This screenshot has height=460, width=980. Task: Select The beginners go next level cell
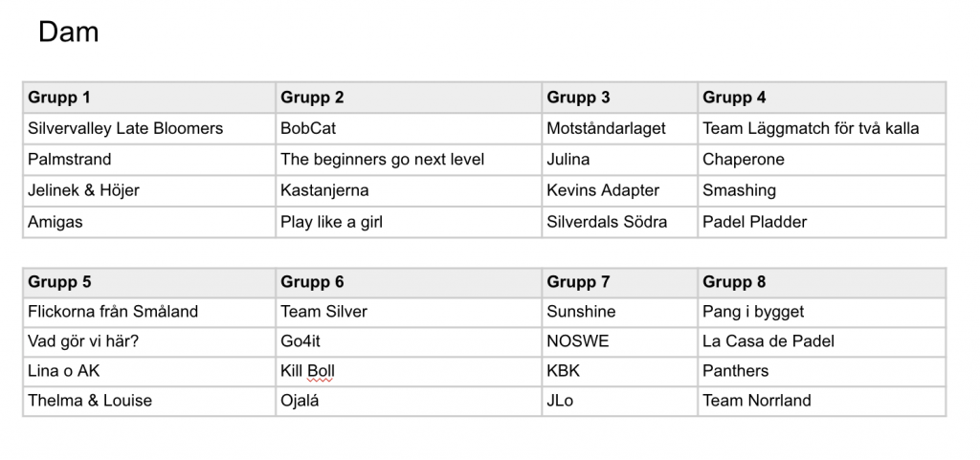click(x=409, y=160)
